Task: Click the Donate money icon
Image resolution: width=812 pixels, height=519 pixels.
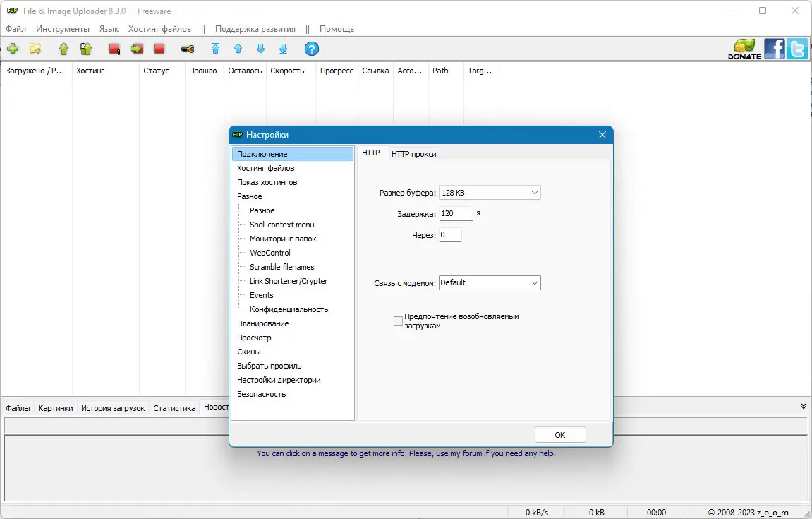Action: pyautogui.click(x=745, y=49)
